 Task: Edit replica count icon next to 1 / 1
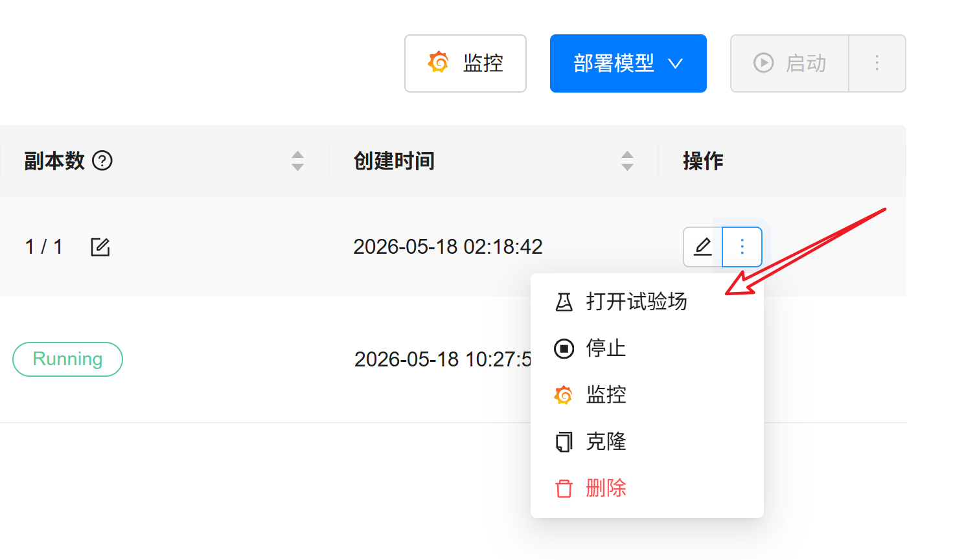point(100,247)
